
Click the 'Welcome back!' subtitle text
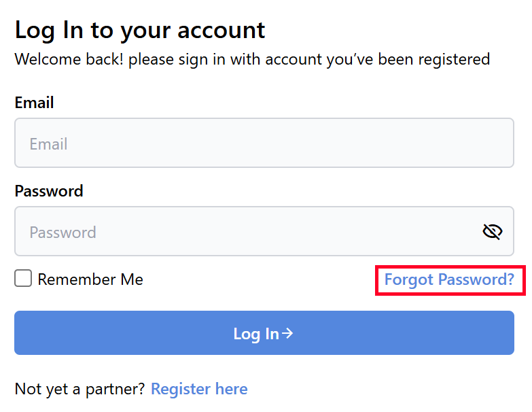pos(252,59)
